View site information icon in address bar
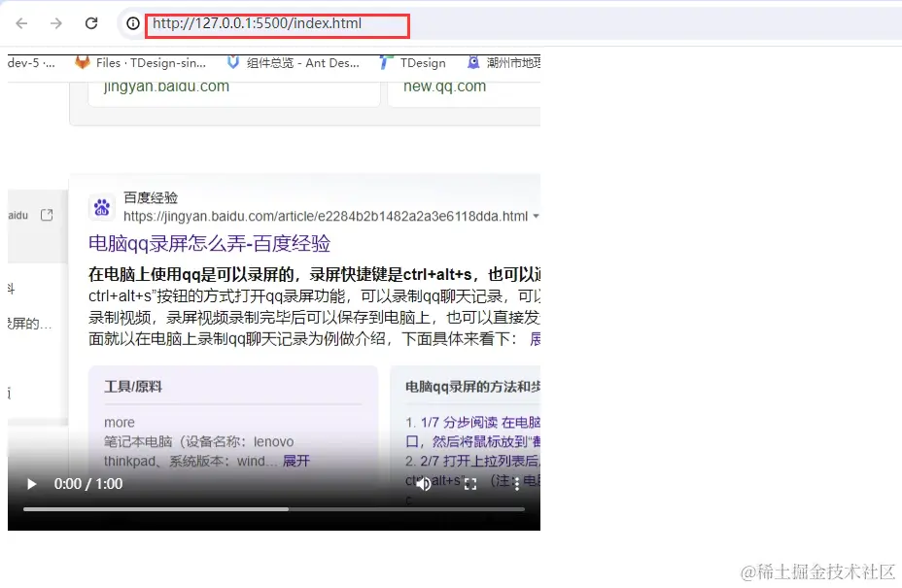 133,23
